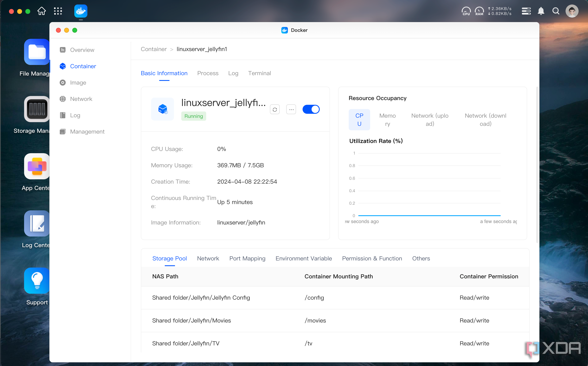Click the NAS Path column header
Image resolution: width=588 pixels, height=366 pixels.
(165, 276)
